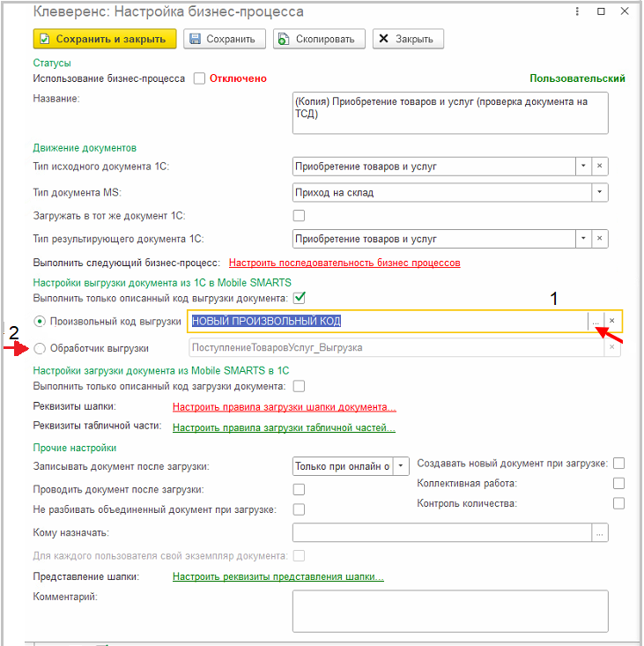Screen dimensions: 644x646
Task: Toggle 'Коллективная работа' checkbox
Action: [618, 483]
